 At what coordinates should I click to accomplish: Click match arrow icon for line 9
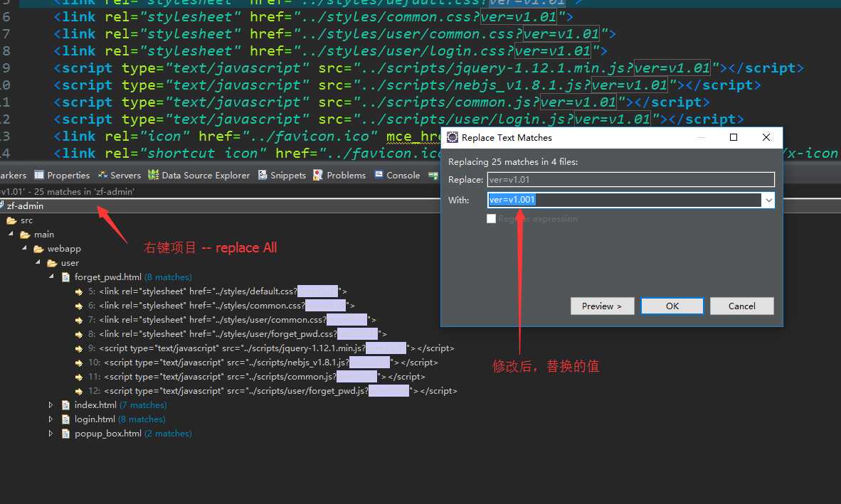[79, 348]
